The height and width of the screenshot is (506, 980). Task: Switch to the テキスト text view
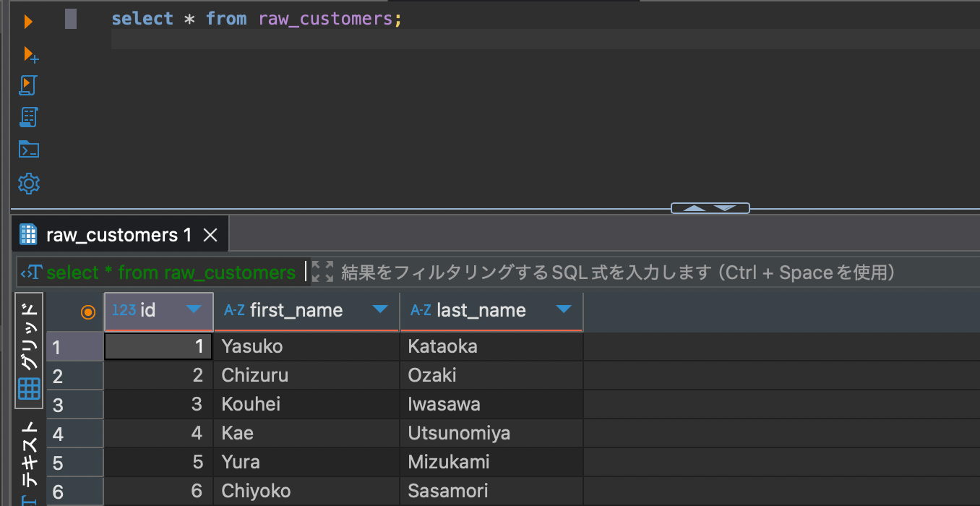29,461
